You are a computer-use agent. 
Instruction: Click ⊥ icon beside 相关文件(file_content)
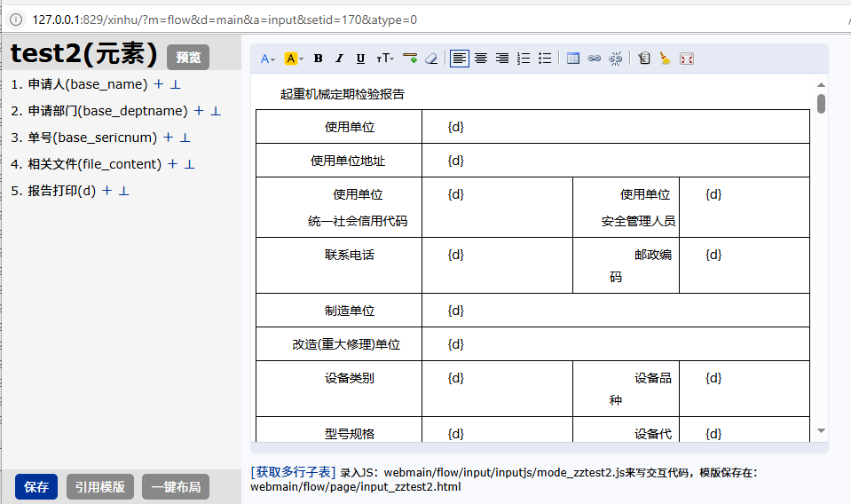click(x=189, y=164)
